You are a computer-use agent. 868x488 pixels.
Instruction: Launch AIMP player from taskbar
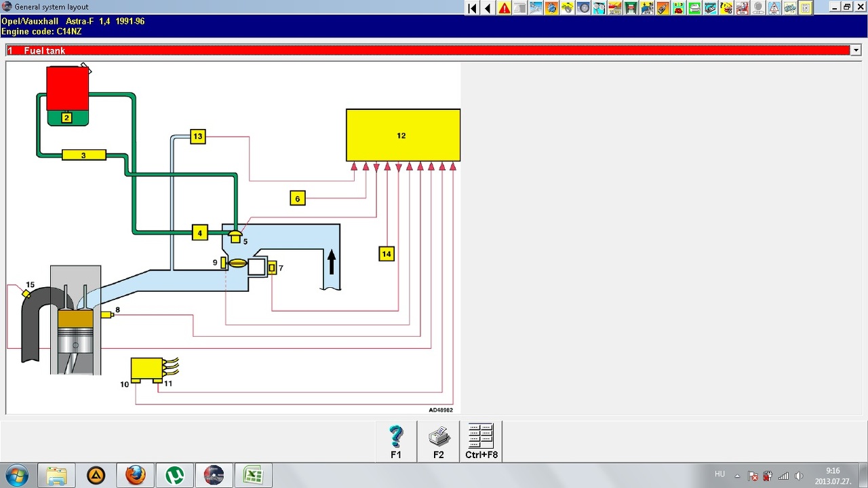point(96,475)
